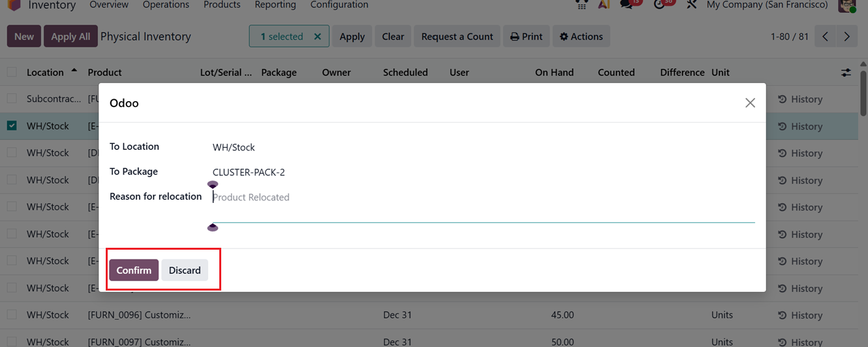Go to the previous page of records
Image resolution: width=868 pixels, height=347 pixels.
coord(825,36)
